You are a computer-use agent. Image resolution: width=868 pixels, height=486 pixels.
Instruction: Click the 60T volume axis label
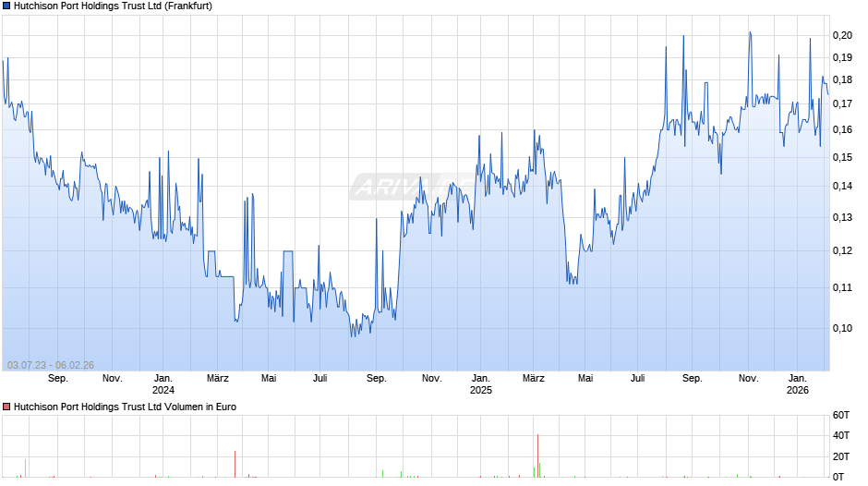click(841, 415)
